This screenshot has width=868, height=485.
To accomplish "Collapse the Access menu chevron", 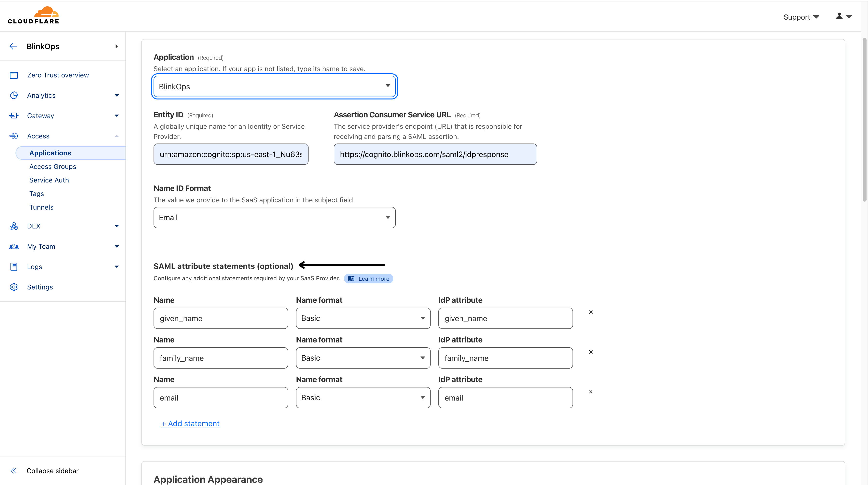I will 116,136.
